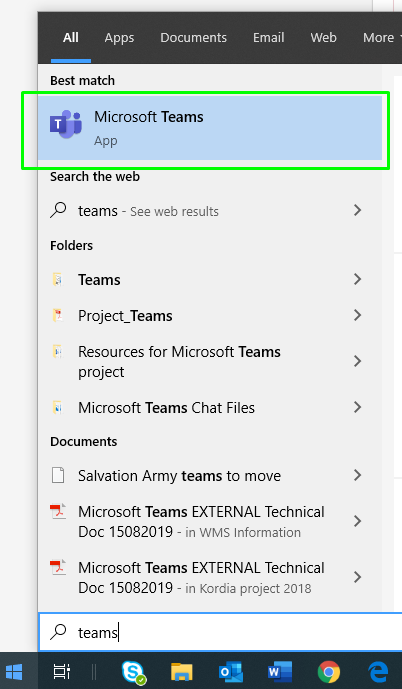
Task: Click the Salvation Army document icon
Action: tap(58, 475)
